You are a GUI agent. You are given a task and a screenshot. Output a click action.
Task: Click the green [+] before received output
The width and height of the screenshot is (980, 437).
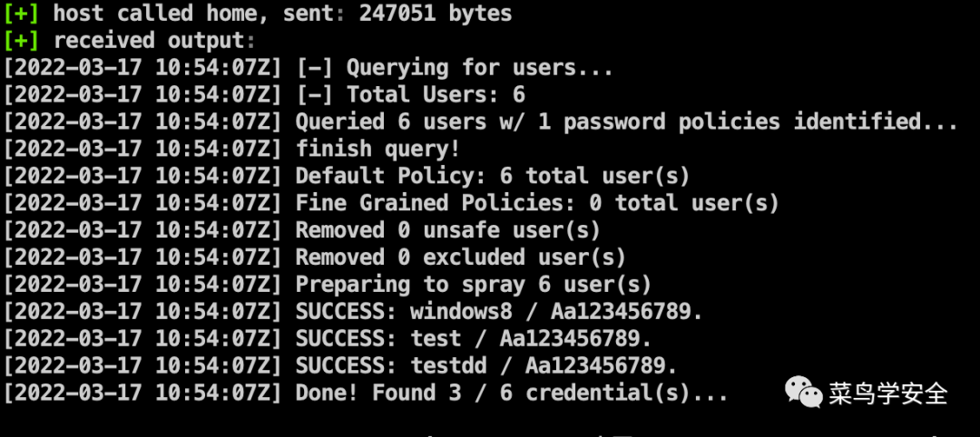(21, 41)
